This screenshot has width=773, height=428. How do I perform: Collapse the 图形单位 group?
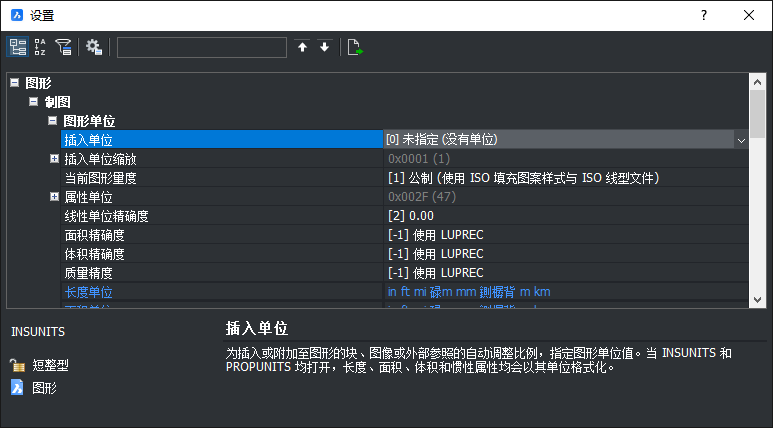tap(54, 121)
